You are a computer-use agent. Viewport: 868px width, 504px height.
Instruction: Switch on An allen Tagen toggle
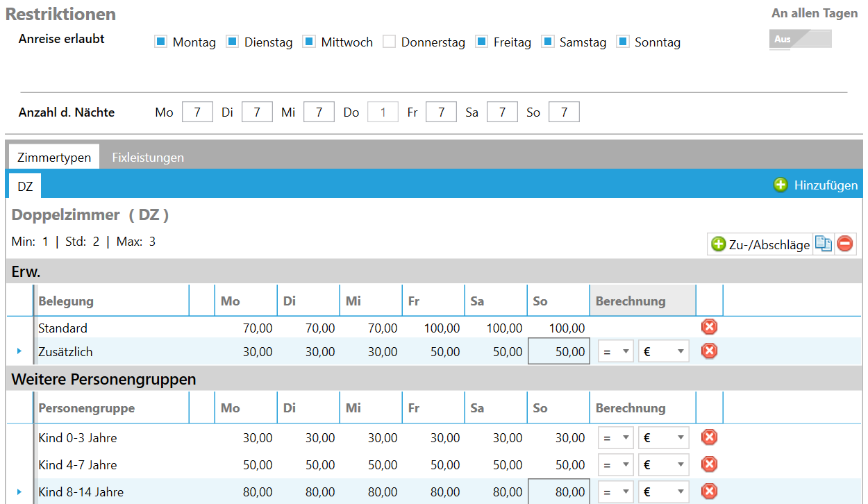(801, 40)
